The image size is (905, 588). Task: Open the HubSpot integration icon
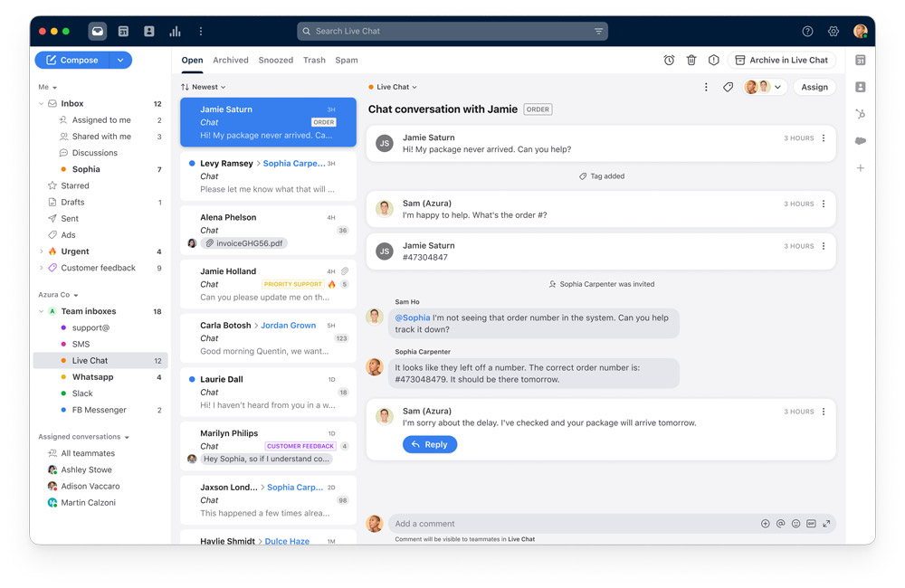(x=861, y=114)
